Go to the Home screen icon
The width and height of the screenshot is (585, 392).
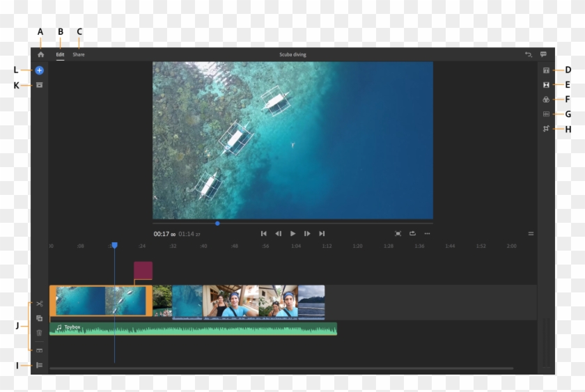40,54
